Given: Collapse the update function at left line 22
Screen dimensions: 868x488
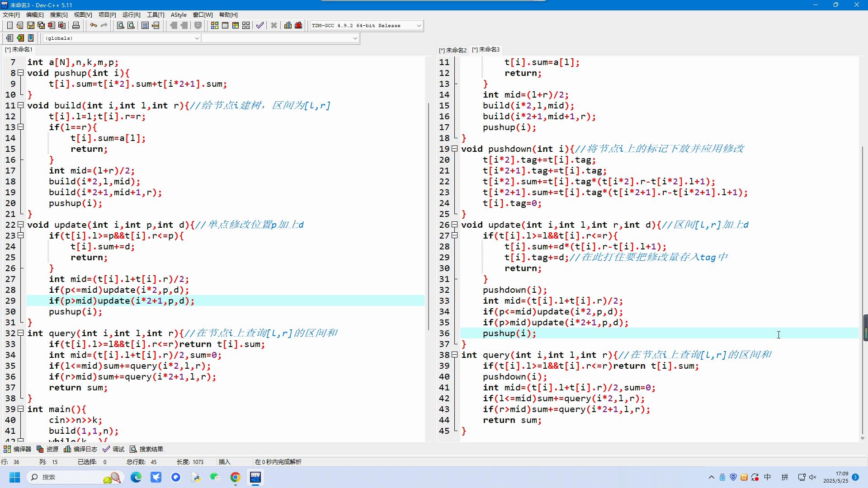Looking at the screenshot, I should coord(20,225).
